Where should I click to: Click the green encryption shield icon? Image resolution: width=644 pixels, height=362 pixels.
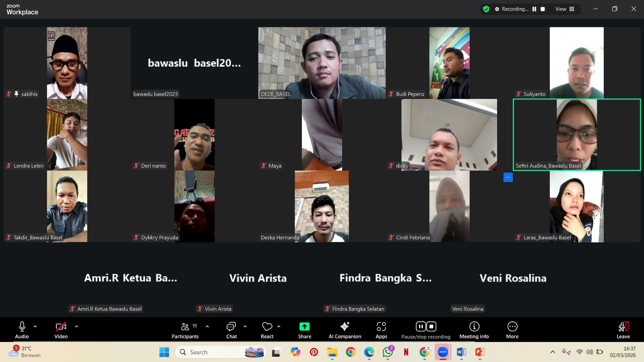point(486,9)
